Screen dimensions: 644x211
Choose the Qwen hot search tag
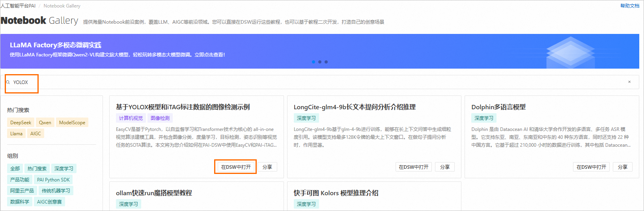[45, 123]
